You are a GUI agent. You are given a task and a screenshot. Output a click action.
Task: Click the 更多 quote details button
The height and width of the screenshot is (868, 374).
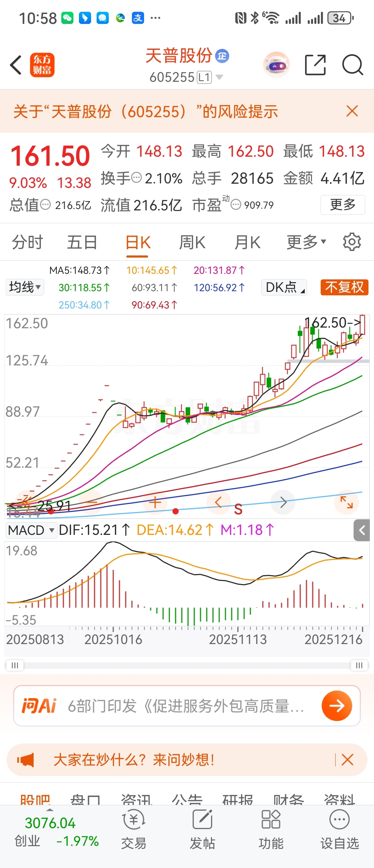[342, 205]
